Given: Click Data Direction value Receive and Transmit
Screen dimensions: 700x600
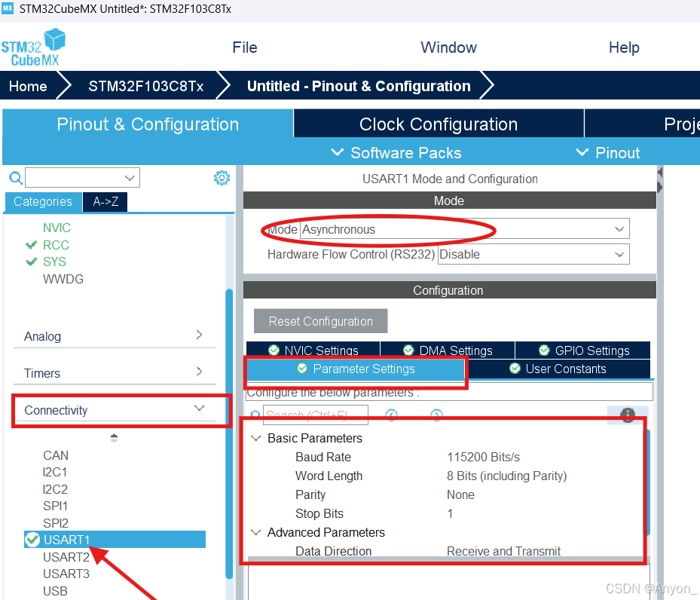Looking at the screenshot, I should pos(503,551).
